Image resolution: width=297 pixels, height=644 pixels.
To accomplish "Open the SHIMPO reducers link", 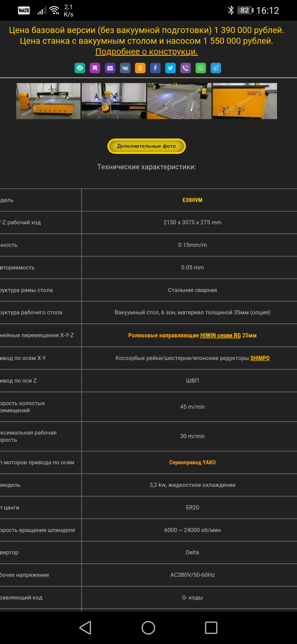I will click(260, 358).
